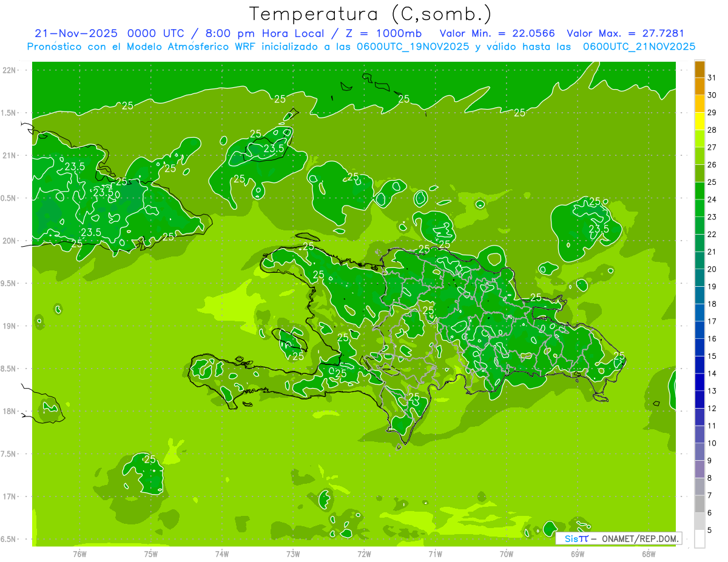Pick the amber swatch between legend 29 and 30
Viewport: 728px width, 562px height.
tap(699, 104)
